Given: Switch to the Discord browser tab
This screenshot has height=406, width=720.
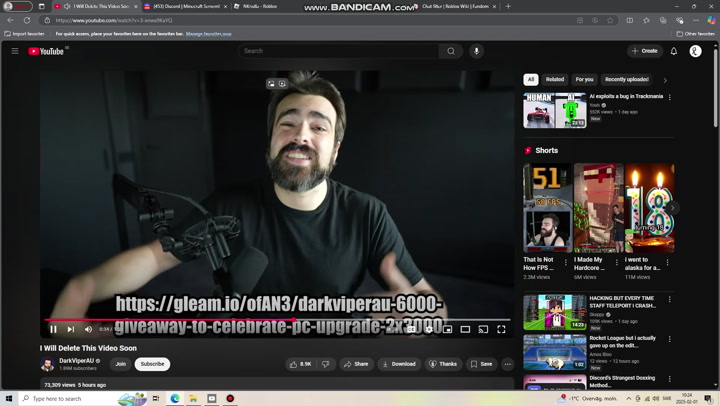Looking at the screenshot, I should click(x=185, y=6).
